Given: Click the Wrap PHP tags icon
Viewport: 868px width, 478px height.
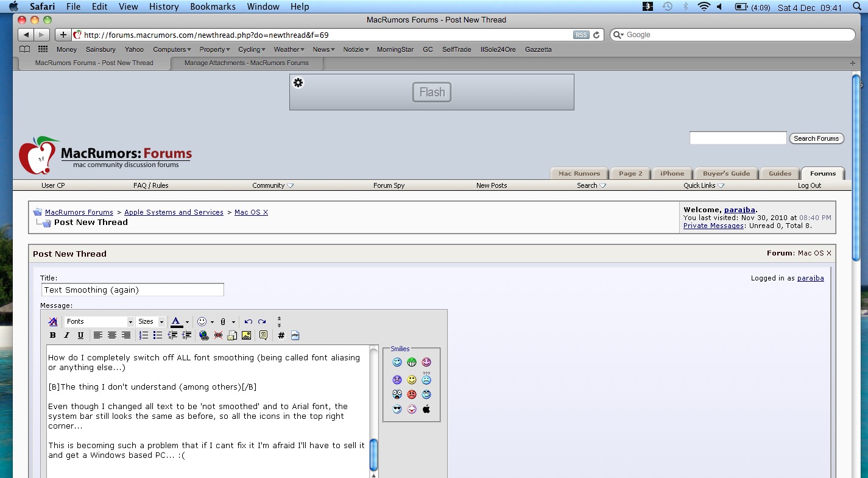Looking at the screenshot, I should [295, 335].
